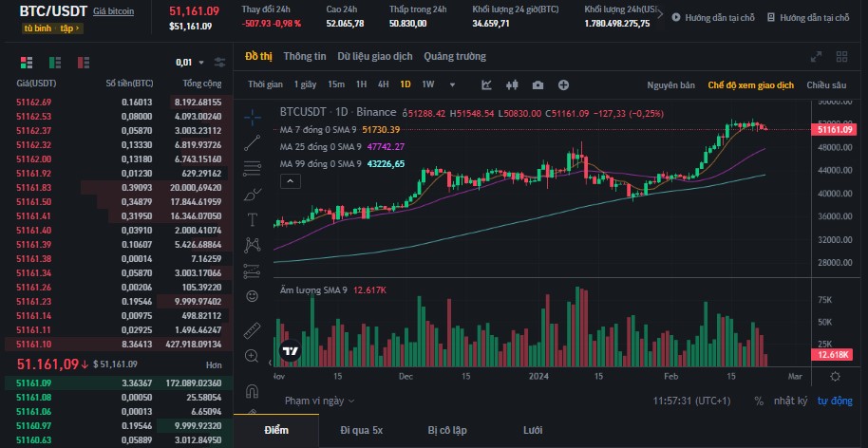Switch to Chiều sâu depth view
The width and height of the screenshot is (868, 448).
pyautogui.click(x=826, y=85)
